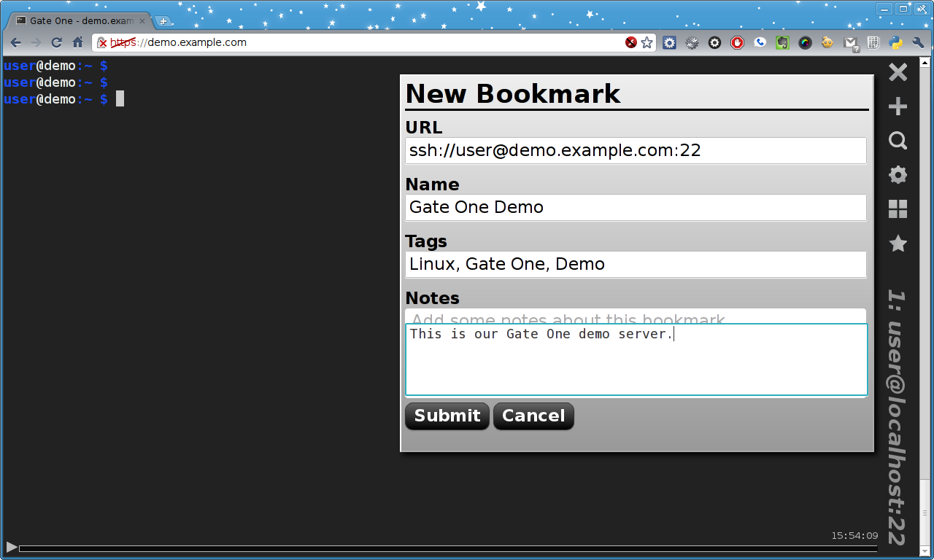
Task: Click the 15:54:09 clock text
Action: (854, 535)
